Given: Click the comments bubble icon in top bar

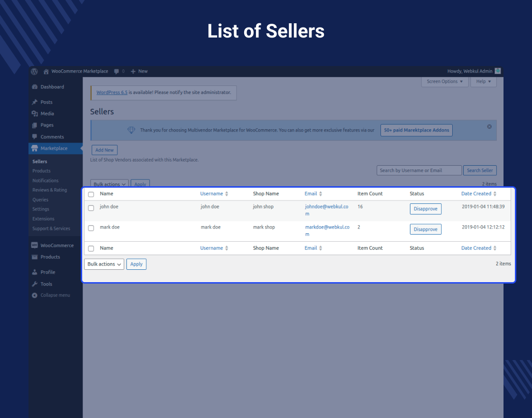Looking at the screenshot, I should (115, 71).
